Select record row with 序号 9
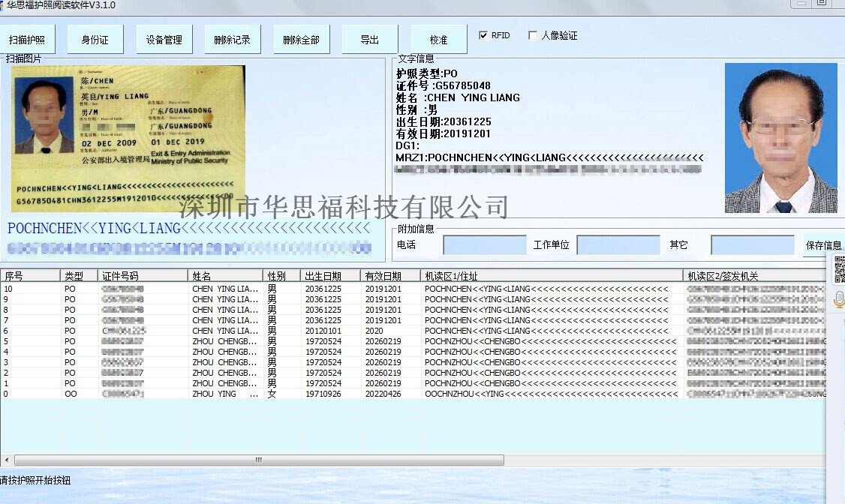 pyautogui.click(x=413, y=298)
